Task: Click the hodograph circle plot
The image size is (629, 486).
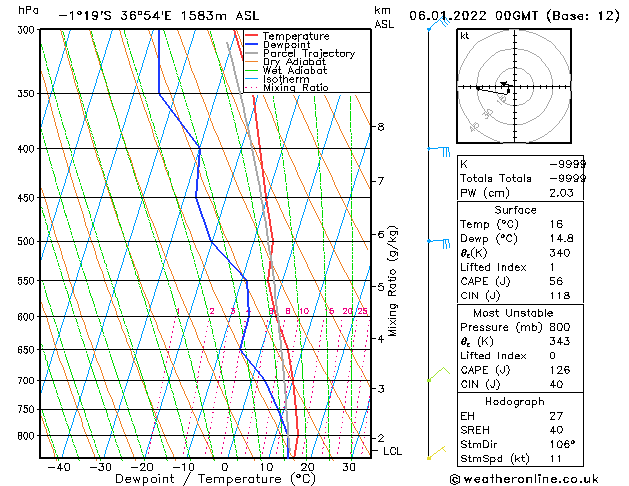Action: point(510,87)
